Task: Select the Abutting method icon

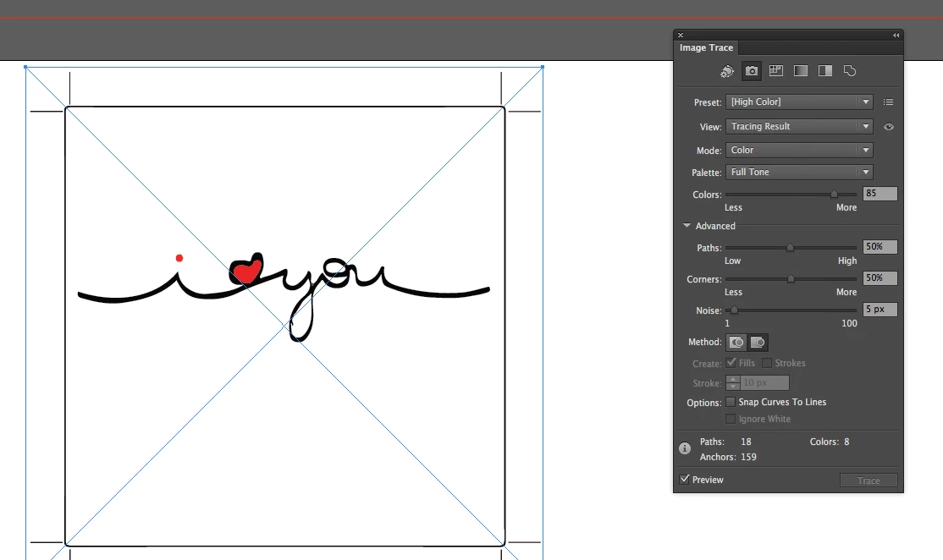Action: [x=736, y=342]
